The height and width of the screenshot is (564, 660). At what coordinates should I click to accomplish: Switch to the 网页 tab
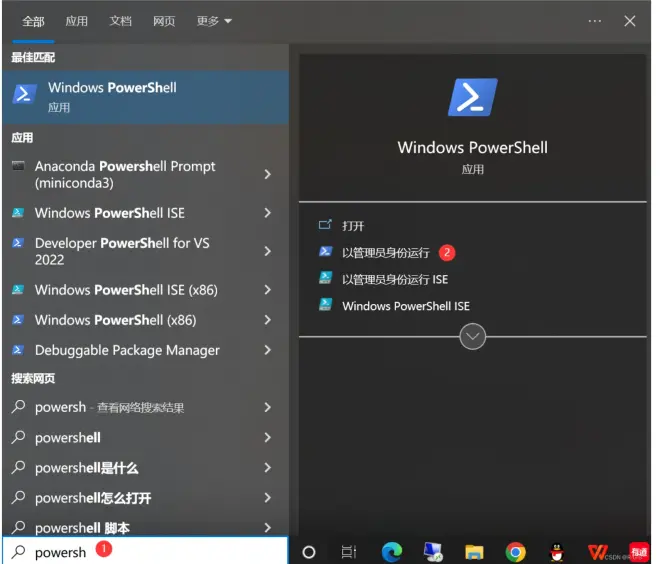click(x=164, y=21)
